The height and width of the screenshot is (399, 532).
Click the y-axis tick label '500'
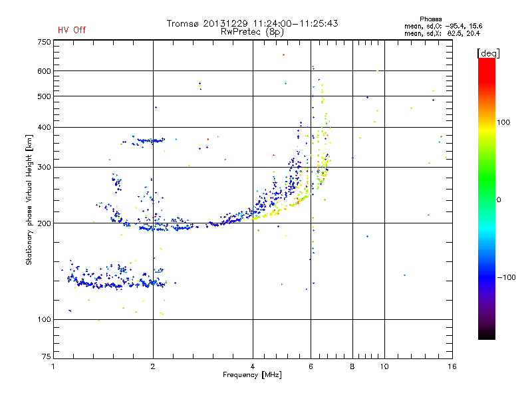(x=45, y=96)
